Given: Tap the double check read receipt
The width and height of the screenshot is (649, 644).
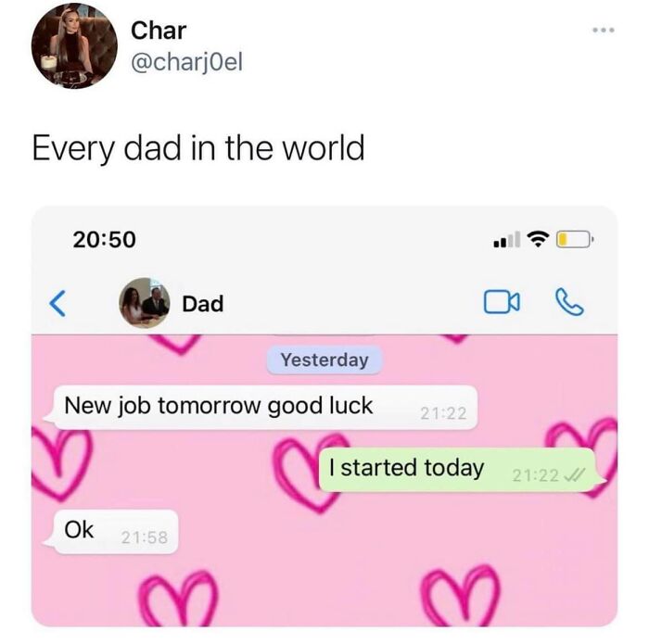Looking at the screenshot, I should click(576, 474).
